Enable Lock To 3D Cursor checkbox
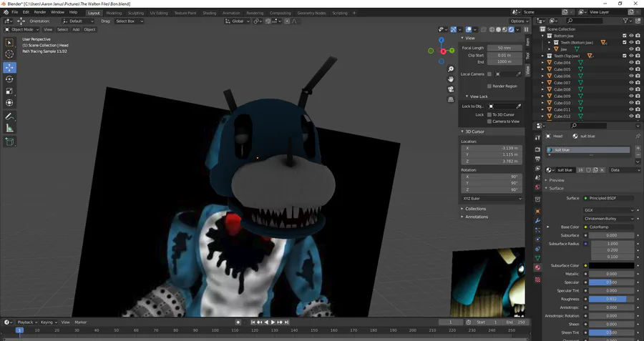The image size is (644, 341). (x=489, y=115)
